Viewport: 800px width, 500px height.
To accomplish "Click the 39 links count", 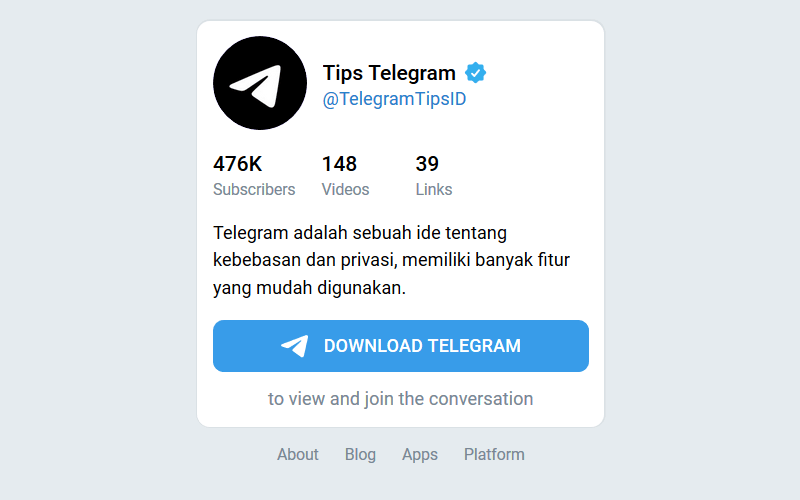I will pos(427,164).
